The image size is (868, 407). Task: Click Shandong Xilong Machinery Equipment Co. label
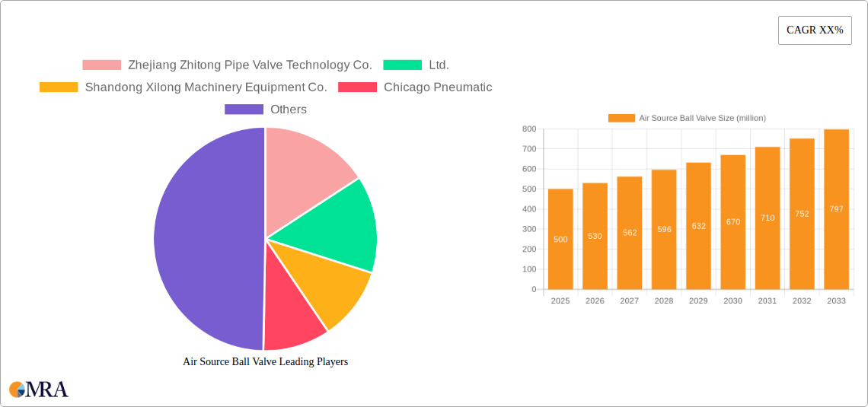point(206,87)
